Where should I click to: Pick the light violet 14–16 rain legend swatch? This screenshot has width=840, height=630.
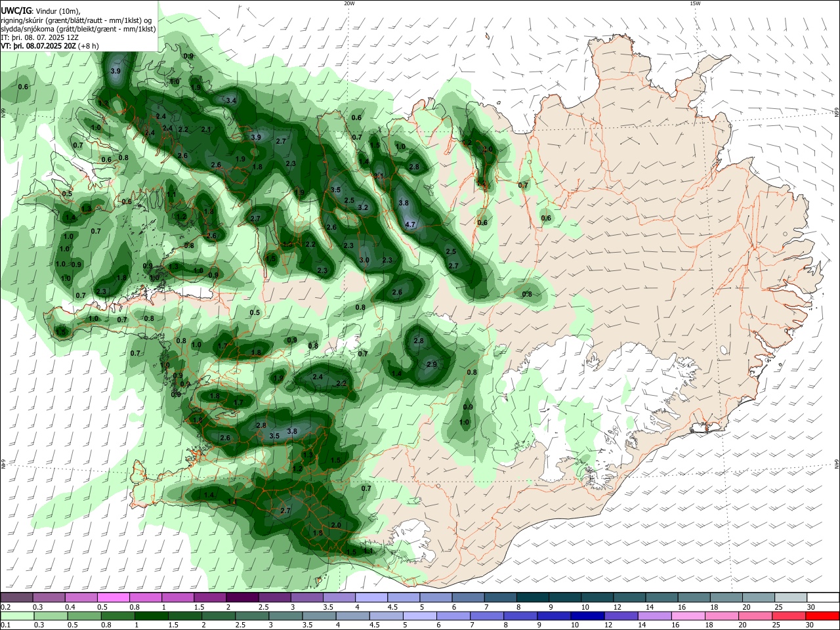click(x=655, y=616)
